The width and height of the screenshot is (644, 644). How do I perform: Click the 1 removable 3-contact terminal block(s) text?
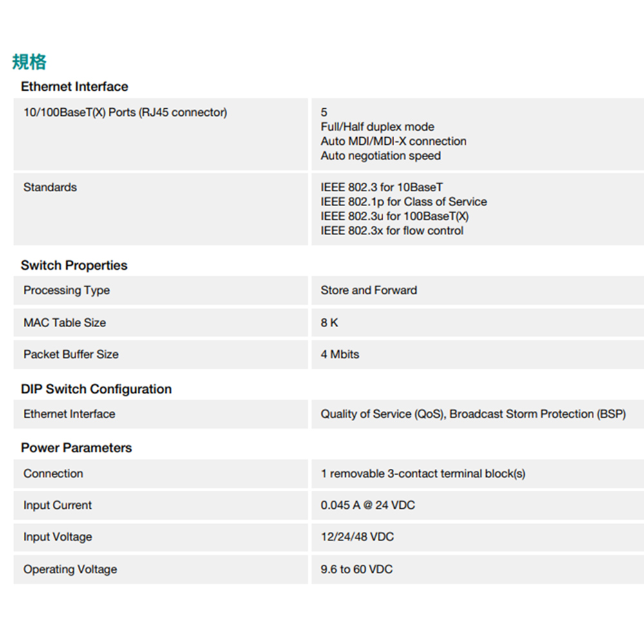click(422, 473)
